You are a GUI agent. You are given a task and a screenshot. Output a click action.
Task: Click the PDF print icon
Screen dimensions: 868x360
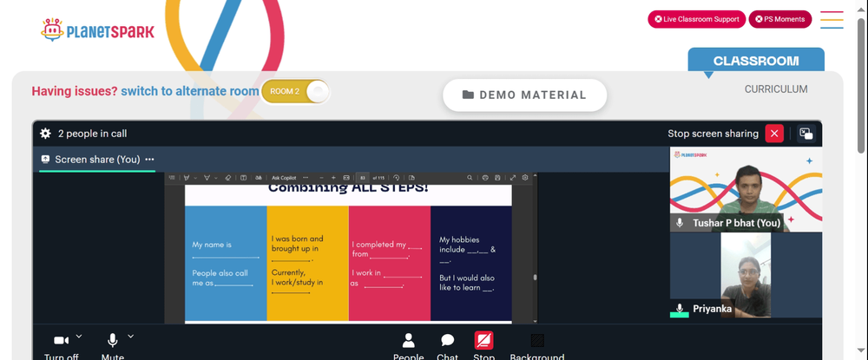click(485, 178)
